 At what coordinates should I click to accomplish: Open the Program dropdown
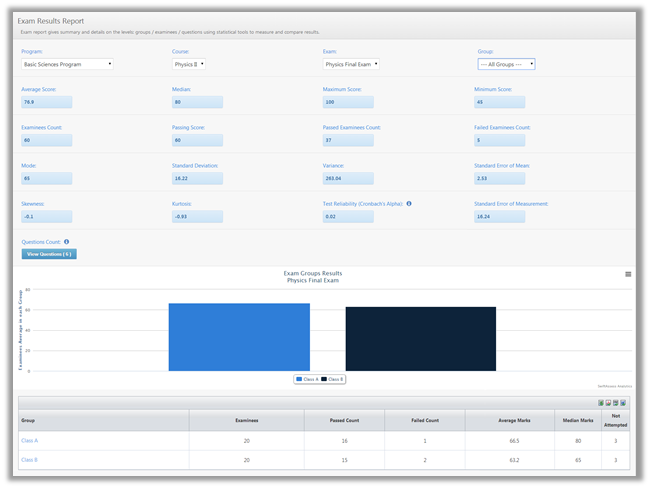(67, 64)
